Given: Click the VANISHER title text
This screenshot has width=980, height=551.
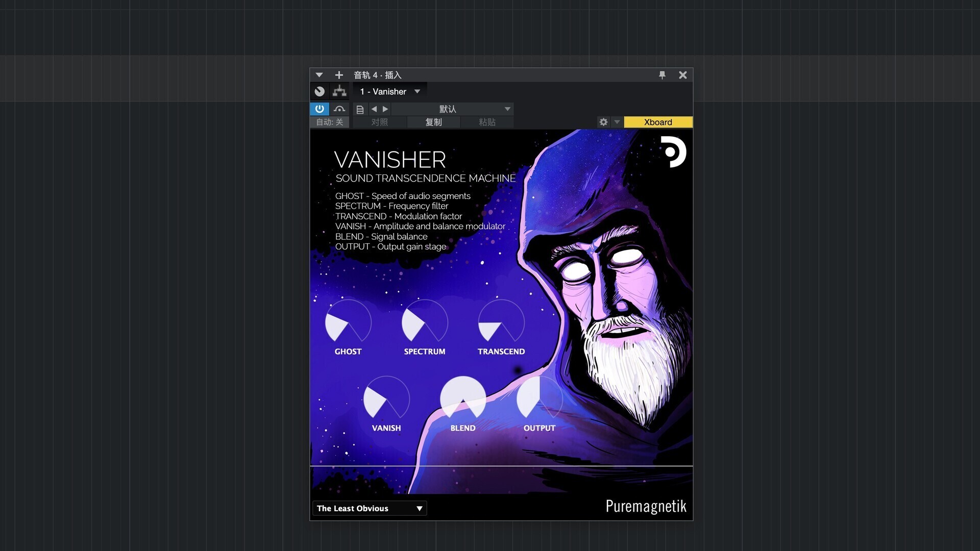Looking at the screenshot, I should coord(390,160).
